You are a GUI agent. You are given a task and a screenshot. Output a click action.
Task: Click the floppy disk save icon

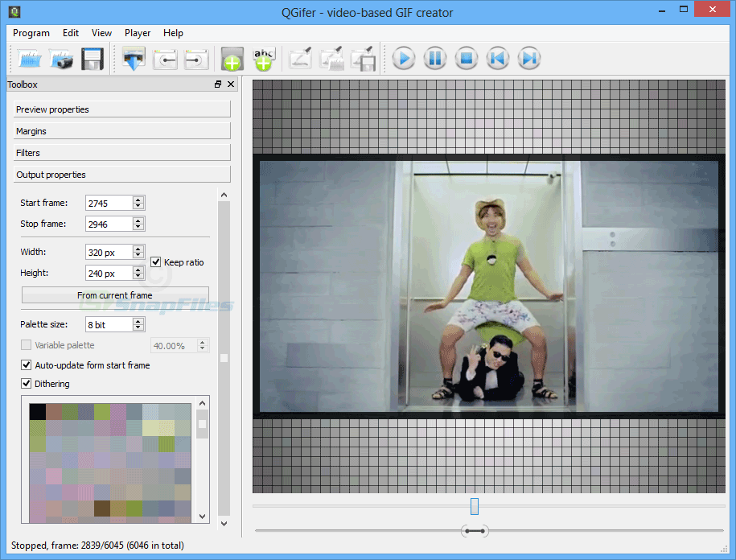tap(92, 59)
